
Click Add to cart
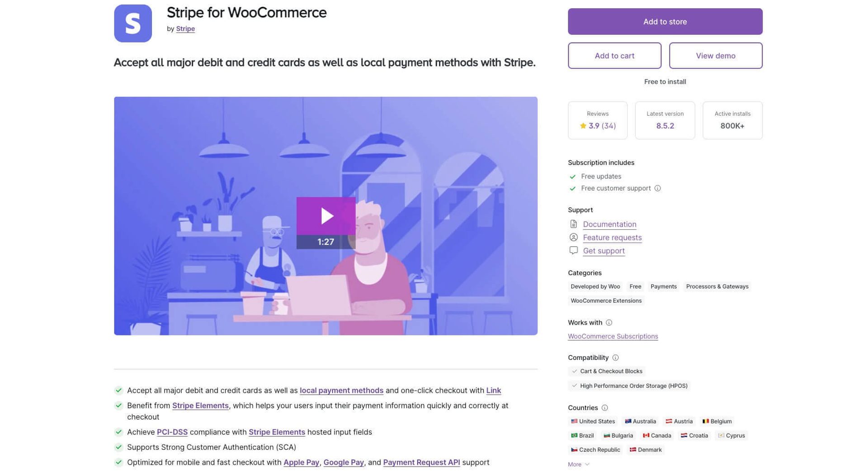pyautogui.click(x=614, y=56)
